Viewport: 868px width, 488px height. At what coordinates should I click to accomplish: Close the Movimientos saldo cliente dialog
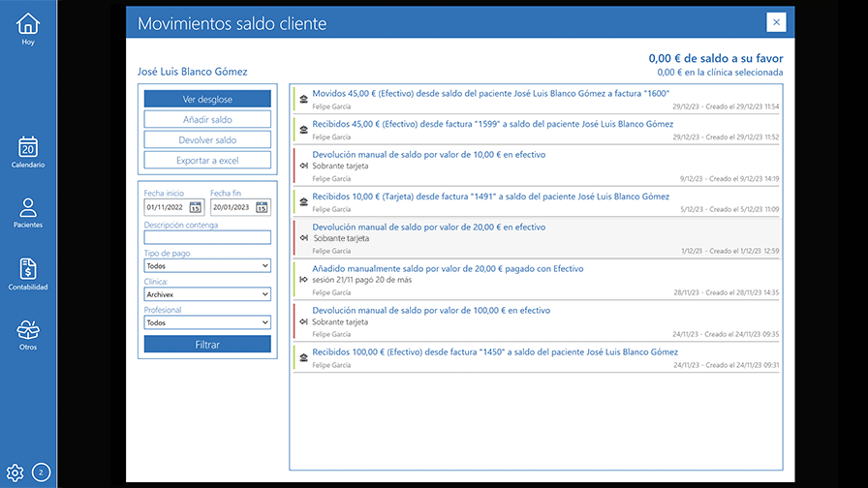pyautogui.click(x=776, y=22)
